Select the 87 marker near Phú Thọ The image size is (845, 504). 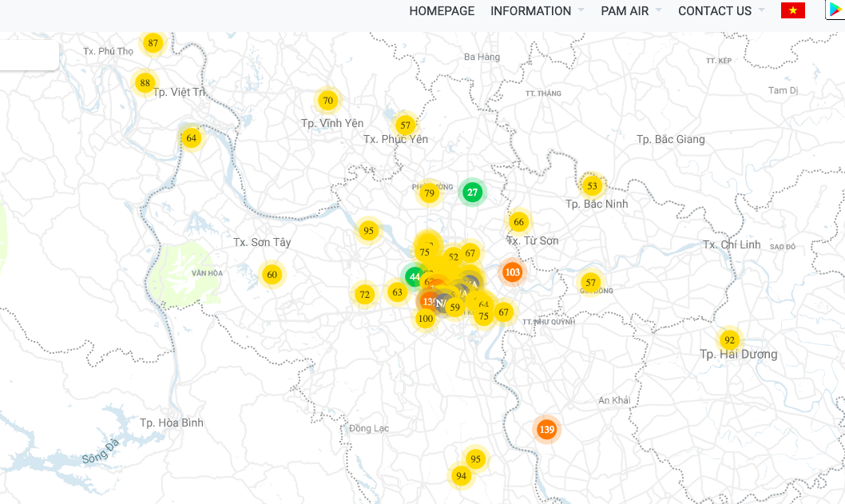point(153,43)
